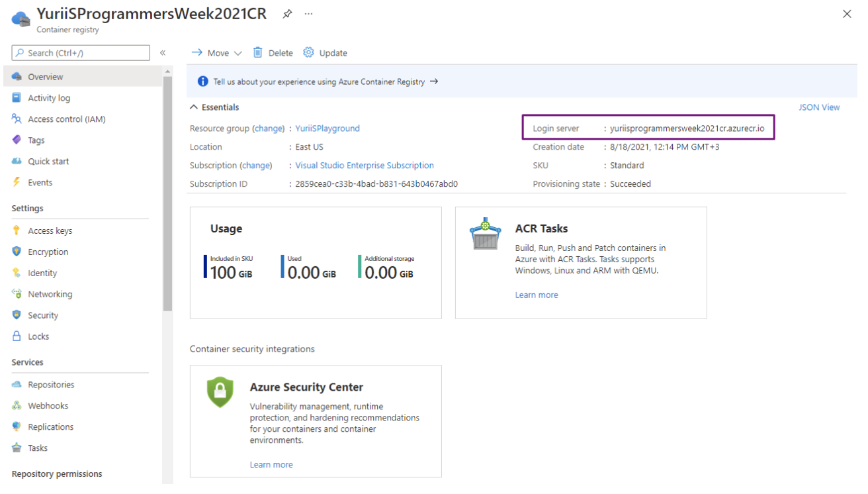Click the green Azure Security Center shield icon
The width and height of the screenshot is (868, 494).
pyautogui.click(x=220, y=393)
